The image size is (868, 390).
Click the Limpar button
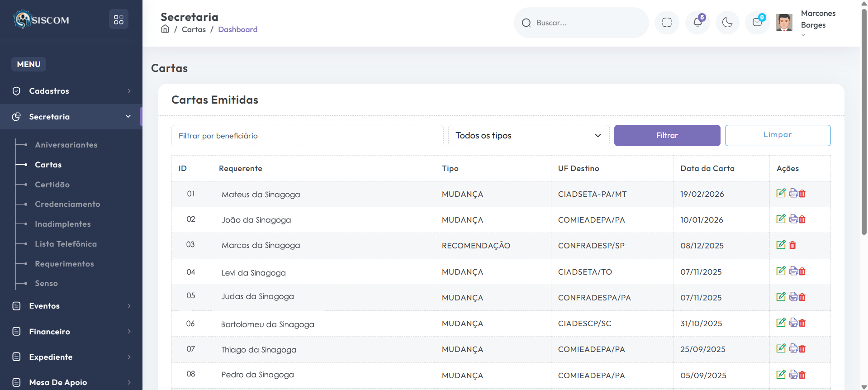point(778,135)
